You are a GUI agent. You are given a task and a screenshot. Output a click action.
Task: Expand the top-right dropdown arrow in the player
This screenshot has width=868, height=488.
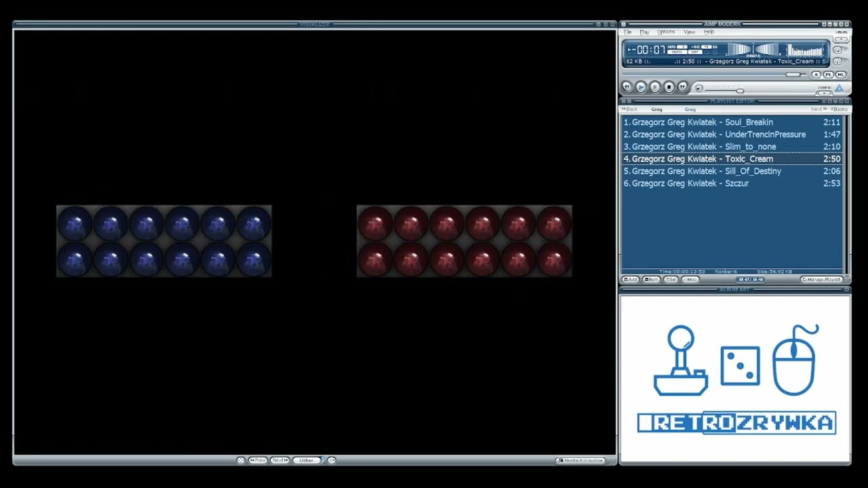click(841, 39)
